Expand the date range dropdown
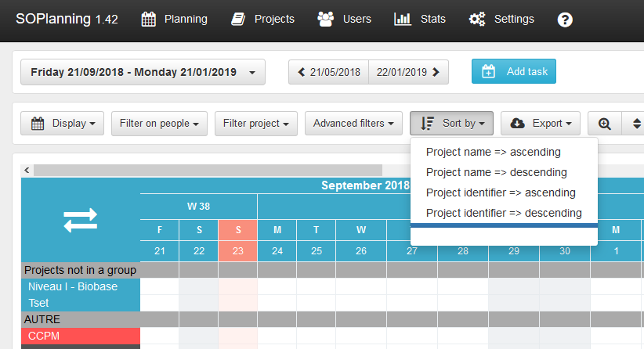This screenshot has width=644, height=349. [143, 72]
